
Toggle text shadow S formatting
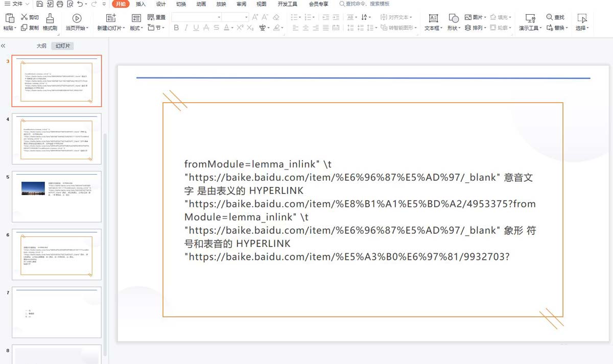coord(217,28)
